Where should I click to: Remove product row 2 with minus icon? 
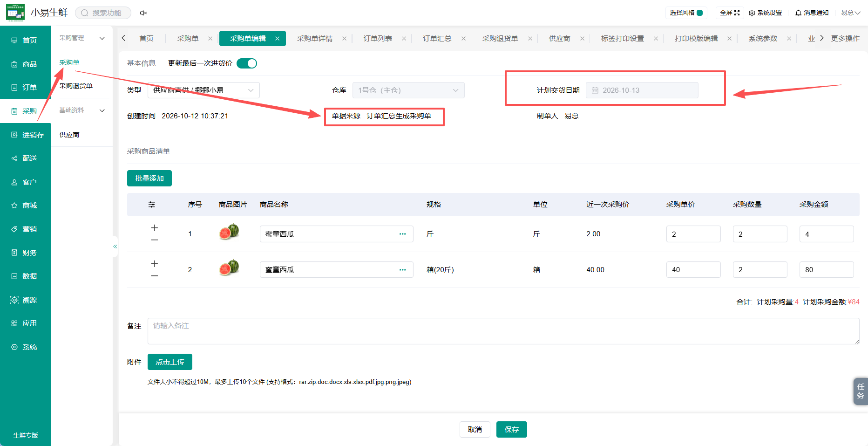pos(155,276)
